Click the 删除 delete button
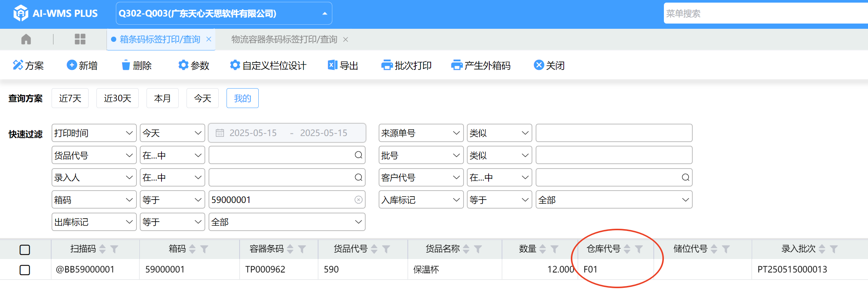868x302 pixels. click(136, 65)
